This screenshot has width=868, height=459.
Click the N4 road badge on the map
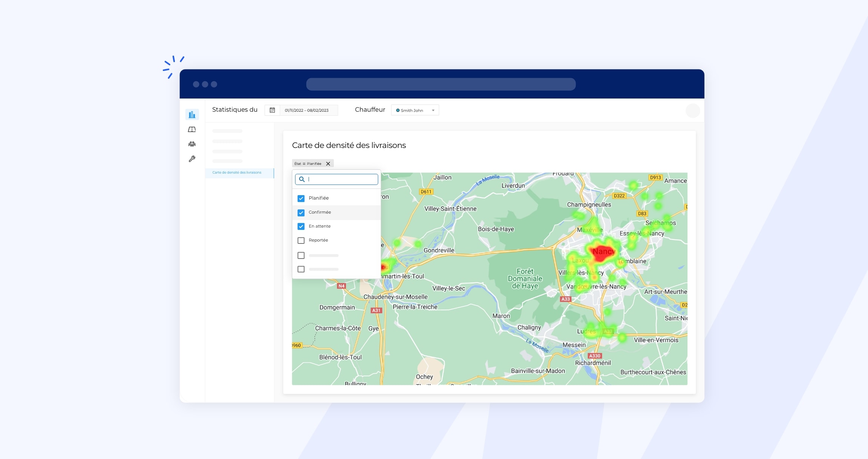[x=341, y=286]
